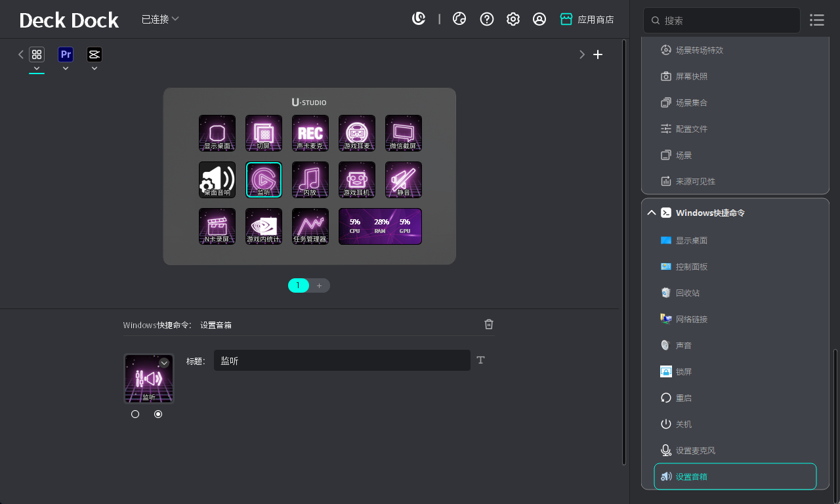Click the 游戏内统计 NVIDIA stats key
840x504 pixels.
(x=263, y=226)
